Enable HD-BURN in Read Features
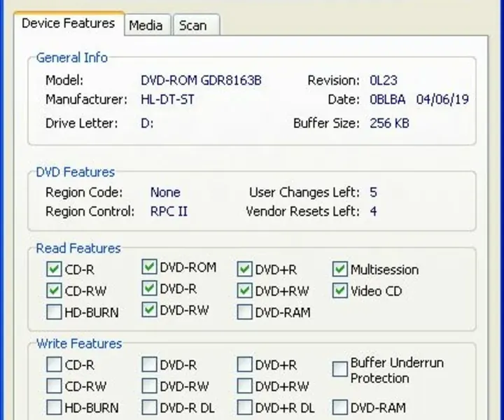The image size is (504, 420). 54,311
